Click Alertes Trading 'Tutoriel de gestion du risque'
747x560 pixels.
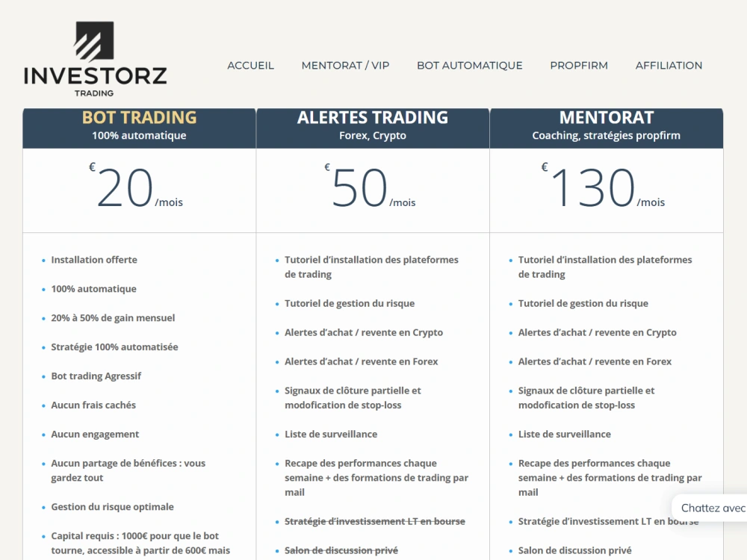tap(350, 304)
